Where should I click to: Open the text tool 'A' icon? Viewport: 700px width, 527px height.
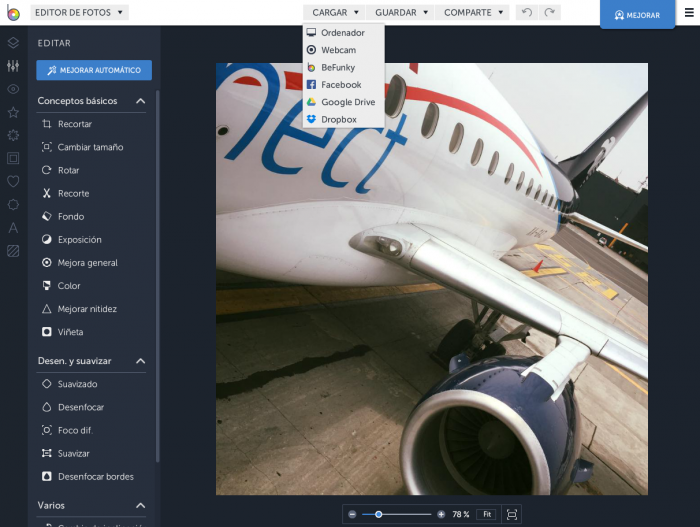13,228
